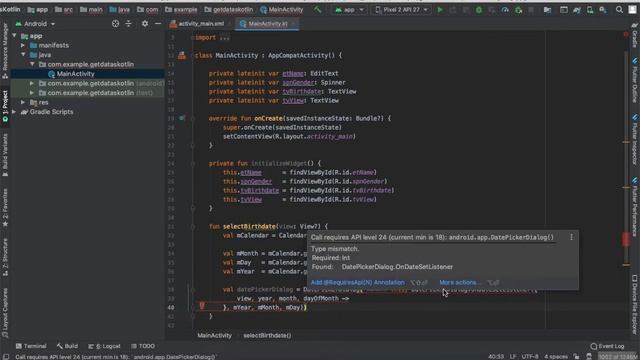Collapse the java folder node
Viewport: 640px width, 360px height.
[x=24, y=55]
